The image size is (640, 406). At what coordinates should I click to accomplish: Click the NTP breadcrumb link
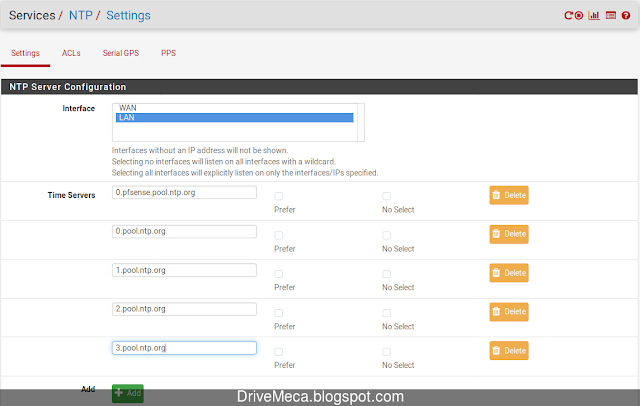[80, 16]
